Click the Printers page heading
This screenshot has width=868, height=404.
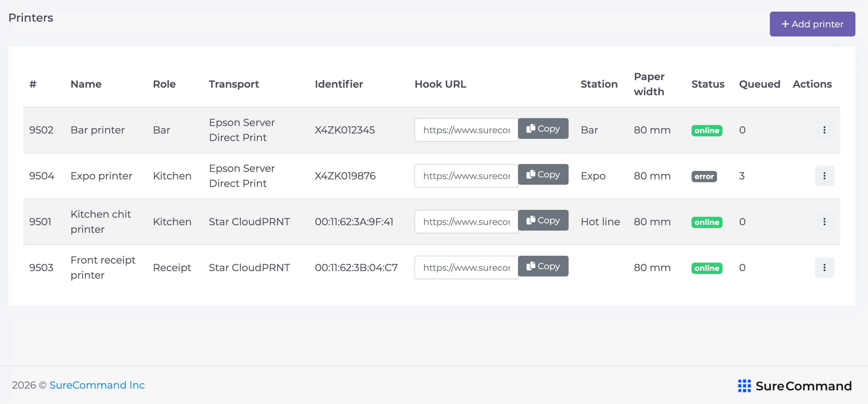click(31, 18)
